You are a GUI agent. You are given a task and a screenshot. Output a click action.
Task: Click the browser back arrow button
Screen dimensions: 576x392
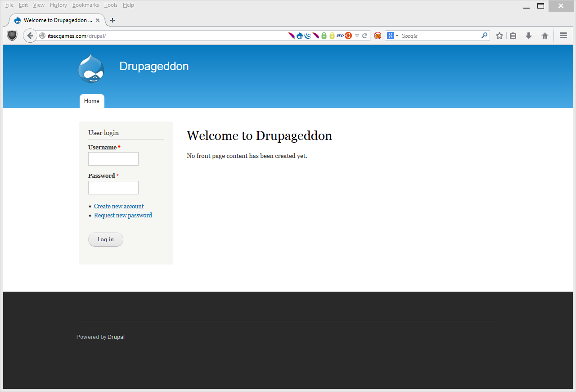(x=30, y=36)
